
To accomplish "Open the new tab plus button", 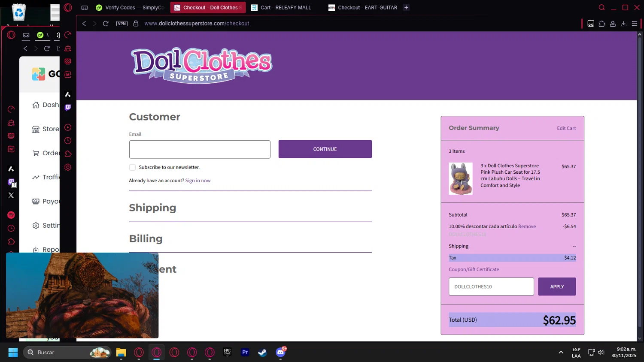I will (406, 8).
